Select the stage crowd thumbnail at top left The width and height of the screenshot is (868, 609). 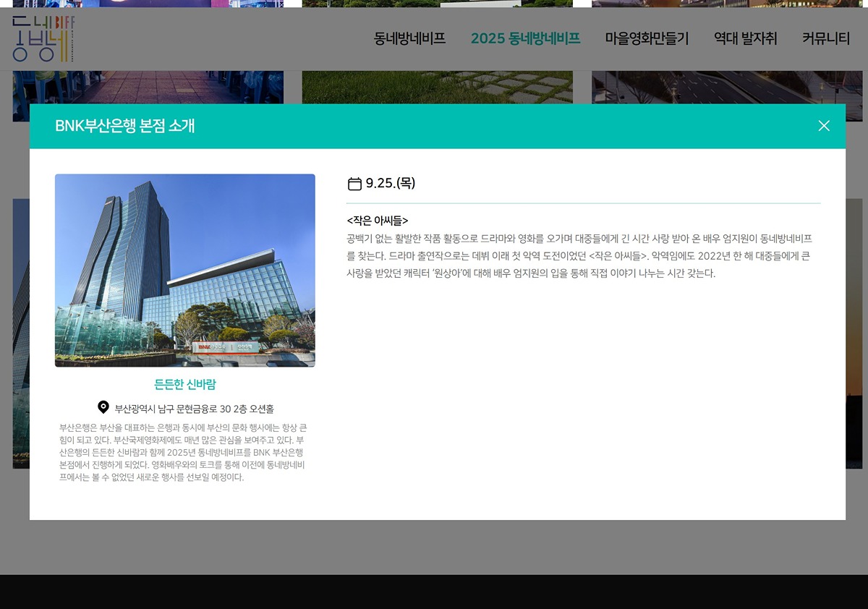click(x=148, y=87)
